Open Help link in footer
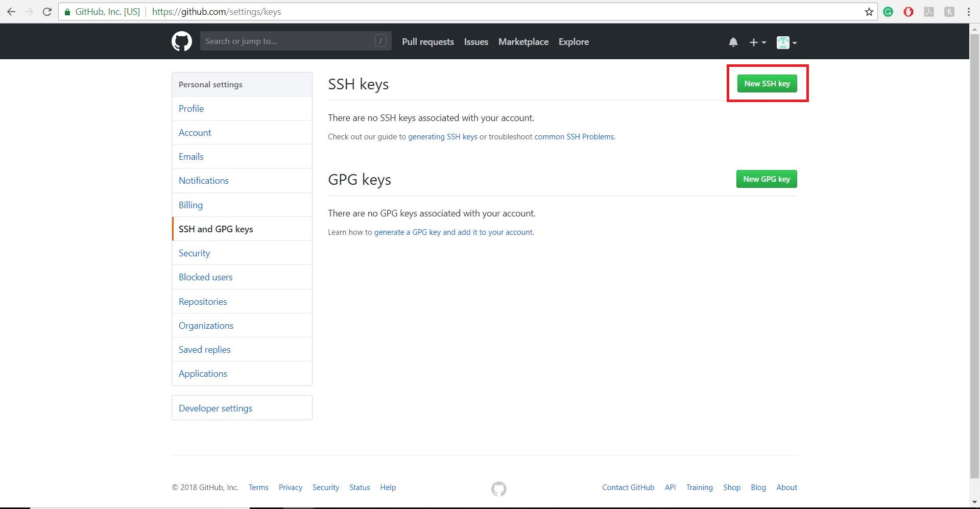Viewport: 980px width, 509px height. point(388,488)
